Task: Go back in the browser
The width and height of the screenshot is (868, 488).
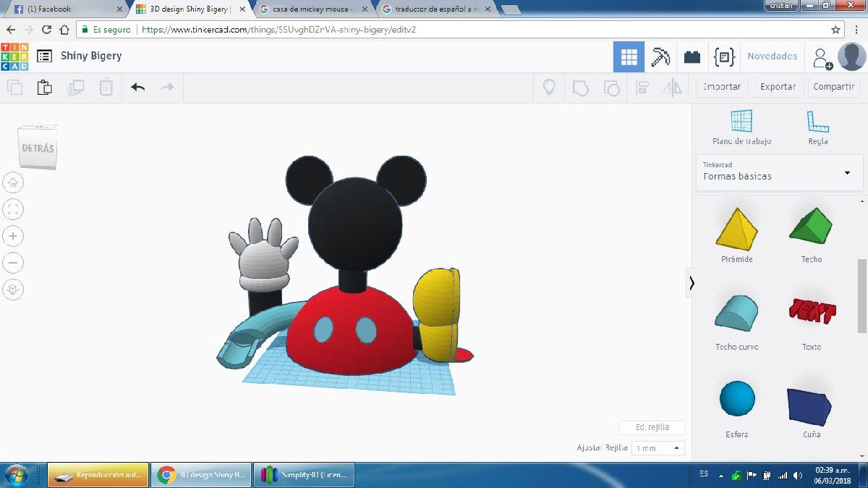Action: pyautogui.click(x=11, y=30)
